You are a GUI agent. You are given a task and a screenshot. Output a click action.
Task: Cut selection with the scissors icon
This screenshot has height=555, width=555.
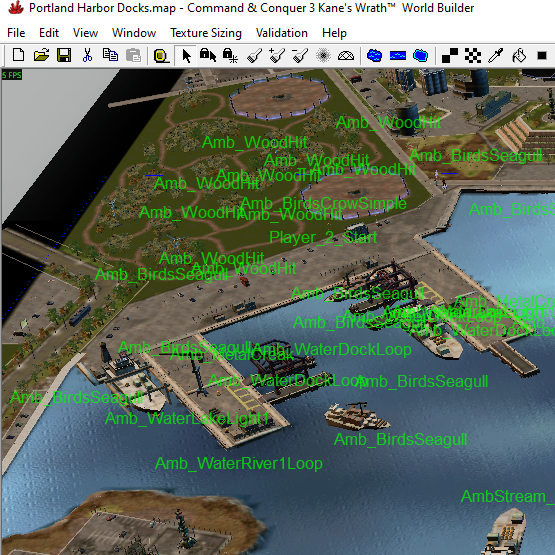(x=87, y=55)
